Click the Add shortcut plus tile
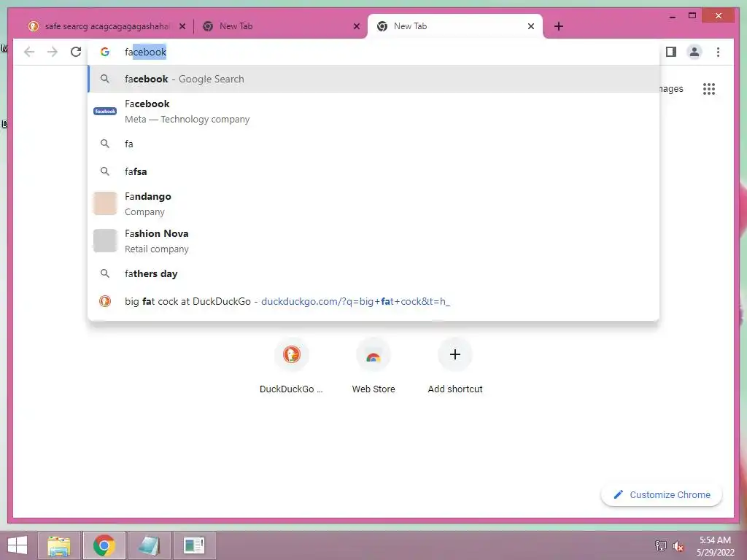The width and height of the screenshot is (747, 560). tap(455, 366)
